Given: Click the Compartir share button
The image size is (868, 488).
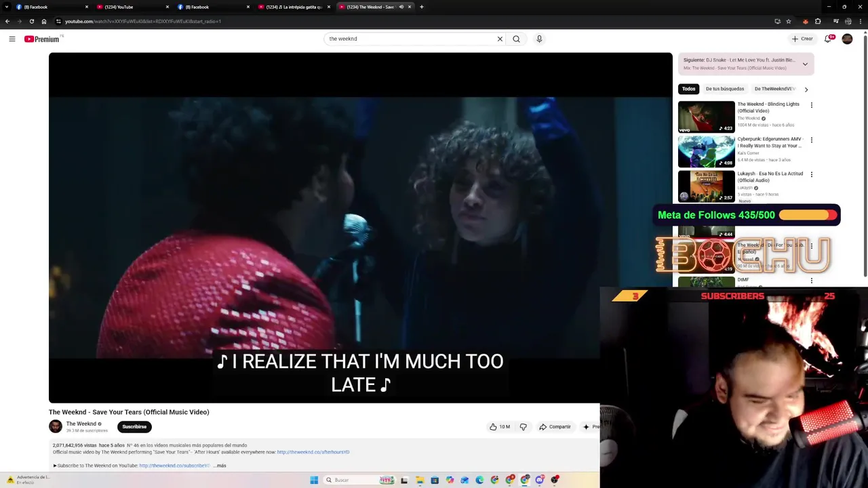Looking at the screenshot, I should click(555, 427).
